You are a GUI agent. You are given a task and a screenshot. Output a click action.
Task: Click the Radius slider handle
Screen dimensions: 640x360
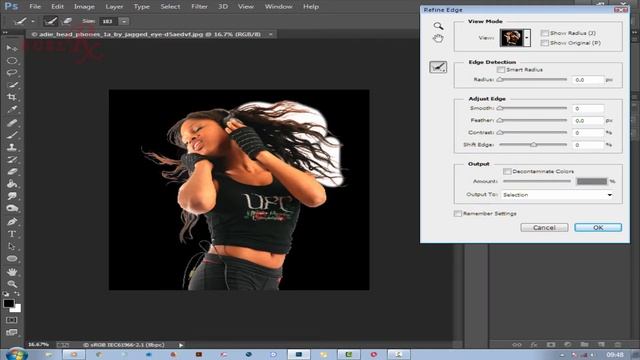pos(500,80)
